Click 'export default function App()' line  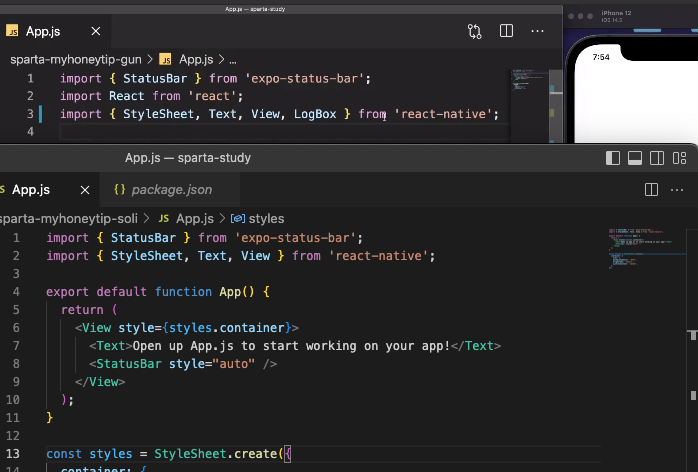tap(158, 292)
